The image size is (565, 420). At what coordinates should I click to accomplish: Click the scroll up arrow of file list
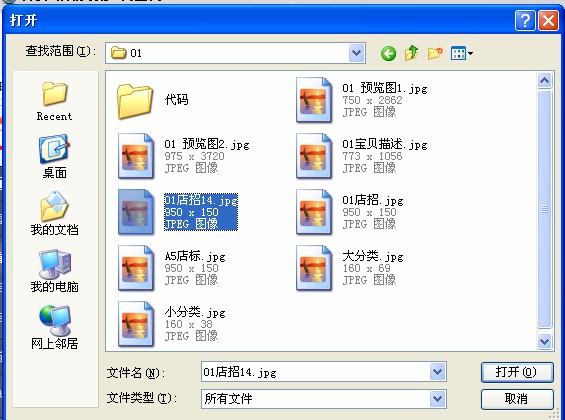click(544, 80)
